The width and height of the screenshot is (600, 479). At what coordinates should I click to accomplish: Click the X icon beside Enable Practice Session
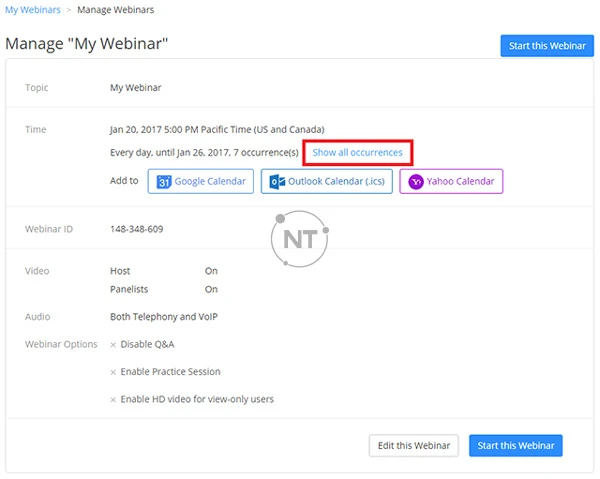tap(113, 372)
